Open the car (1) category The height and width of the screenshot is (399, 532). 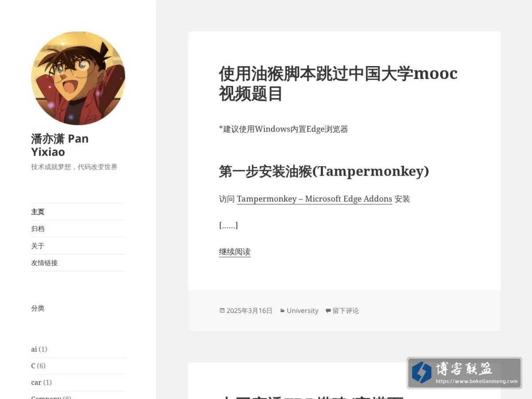(x=36, y=382)
